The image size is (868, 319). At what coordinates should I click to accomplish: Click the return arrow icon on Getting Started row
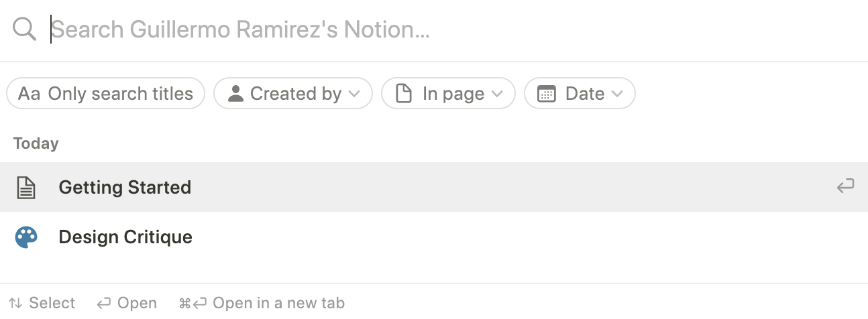coord(845,187)
